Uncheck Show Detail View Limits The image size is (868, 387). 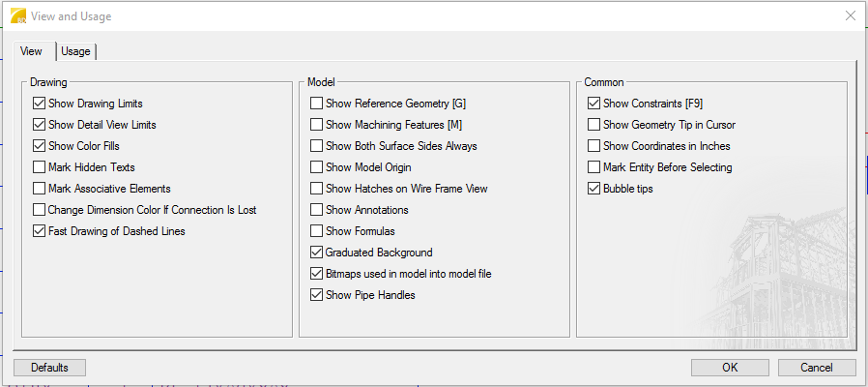click(40, 125)
